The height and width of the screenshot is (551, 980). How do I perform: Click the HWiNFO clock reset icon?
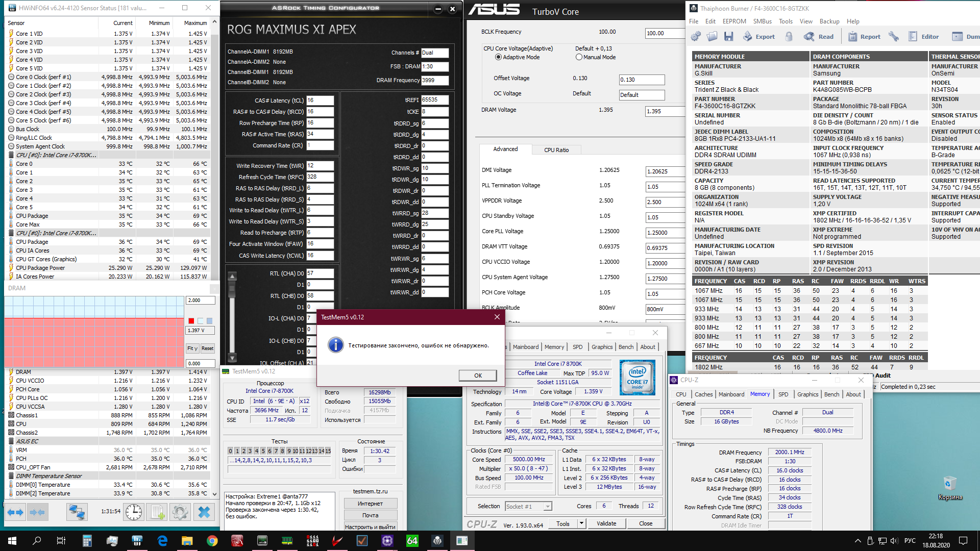pos(134,512)
